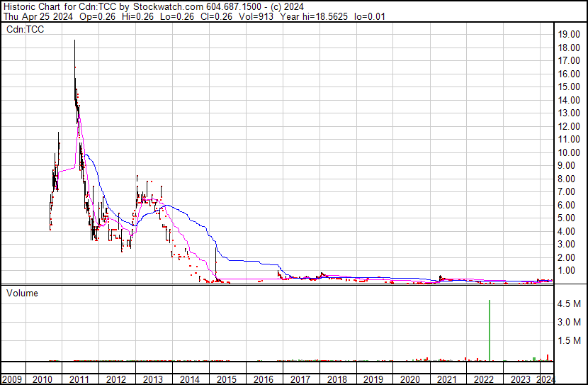
Task: Click the 2016 year label on time axis
Action: coord(264,379)
